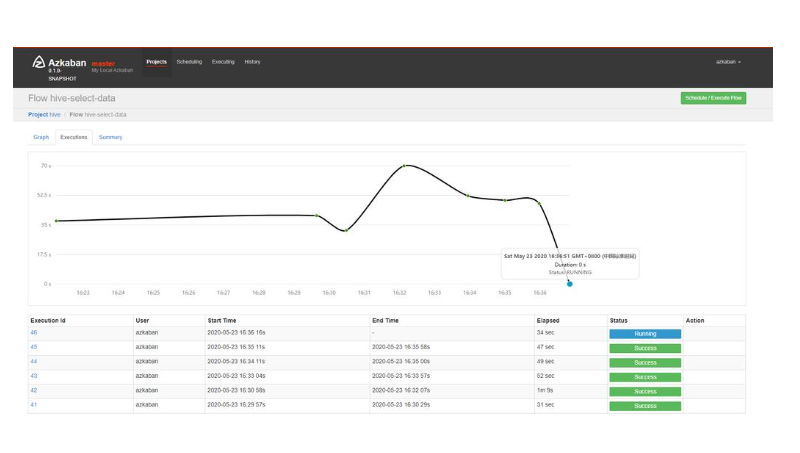Open execution 46 link

point(34,333)
